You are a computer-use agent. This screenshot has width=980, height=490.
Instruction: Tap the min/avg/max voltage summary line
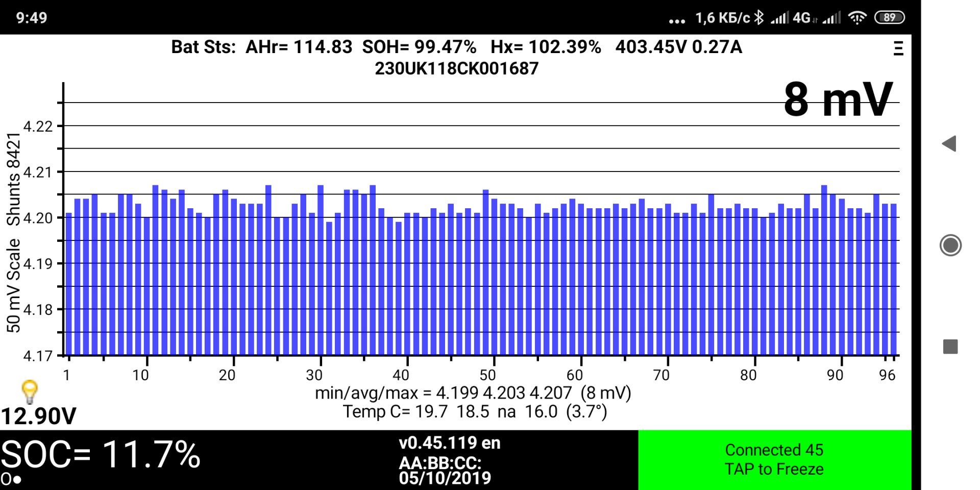click(x=473, y=393)
